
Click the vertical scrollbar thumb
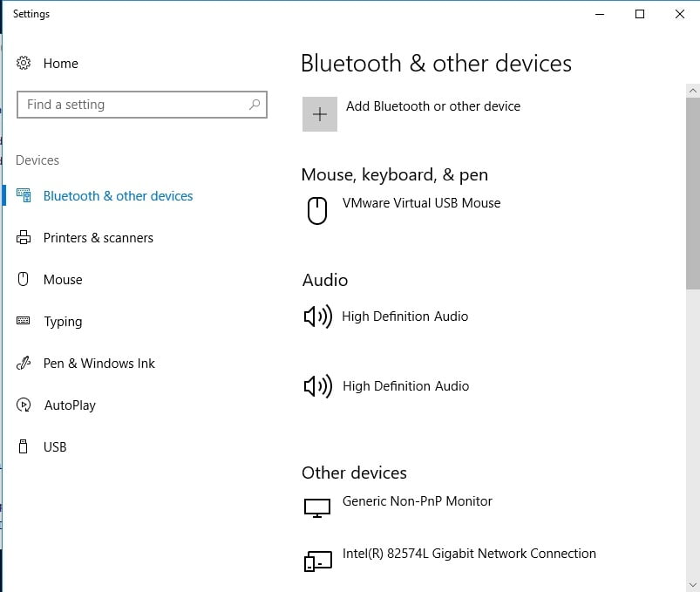click(x=693, y=194)
